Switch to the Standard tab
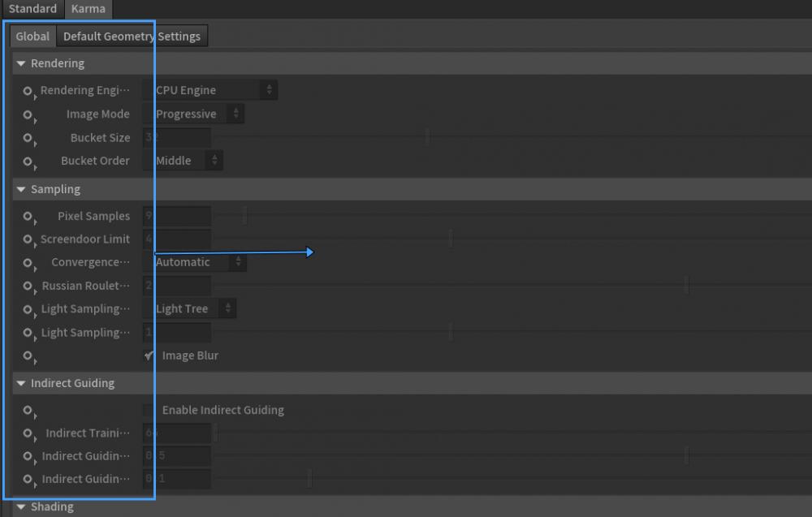812x517 pixels. [x=32, y=9]
